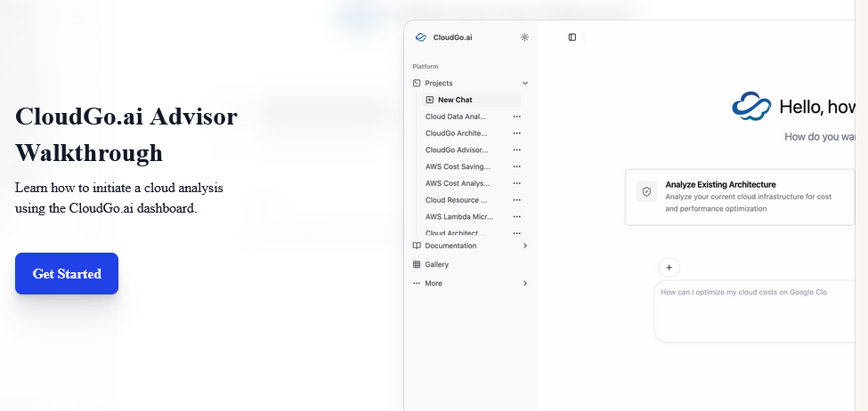This screenshot has height=411, width=868.
Task: Open the AWS Lambda Micr... chat
Action: point(458,217)
